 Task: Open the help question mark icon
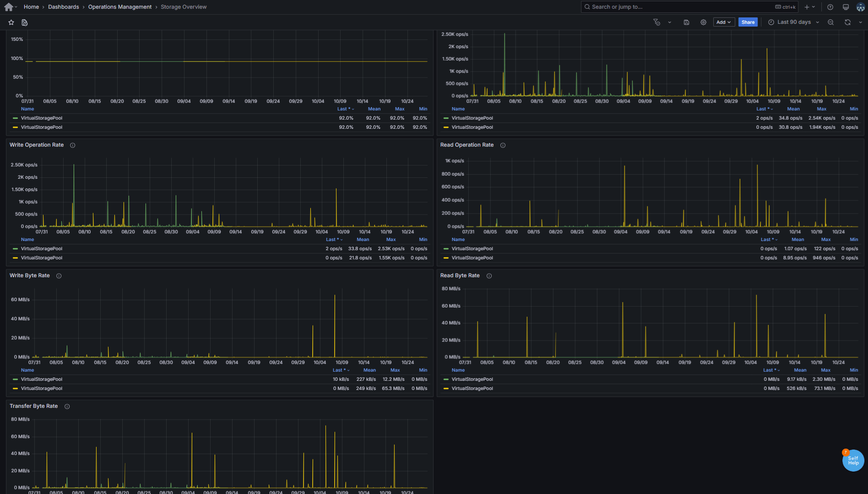tap(830, 7)
